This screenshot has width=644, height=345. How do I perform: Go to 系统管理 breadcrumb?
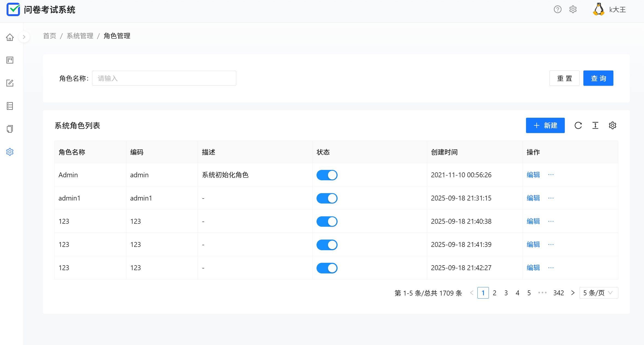[x=80, y=36]
